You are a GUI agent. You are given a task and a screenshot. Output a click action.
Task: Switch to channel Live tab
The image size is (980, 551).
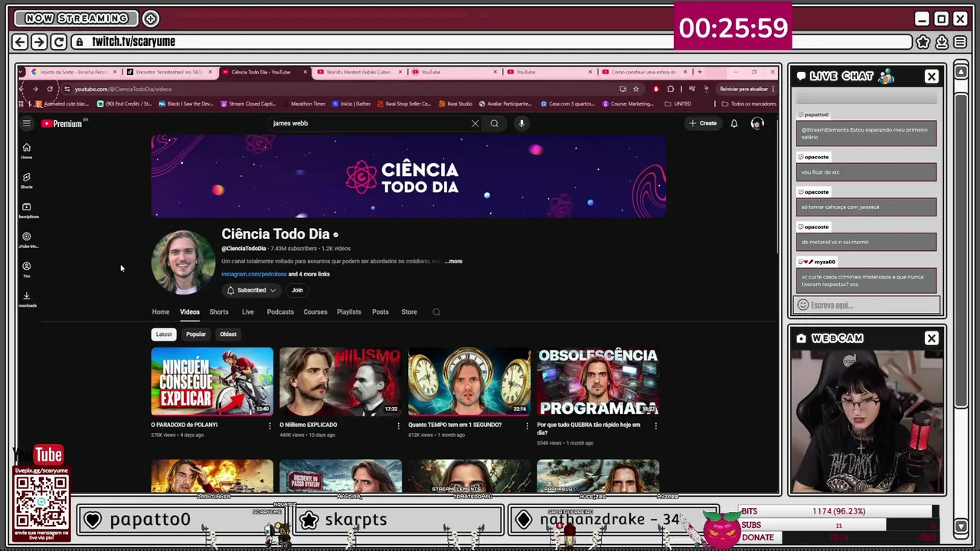247,312
